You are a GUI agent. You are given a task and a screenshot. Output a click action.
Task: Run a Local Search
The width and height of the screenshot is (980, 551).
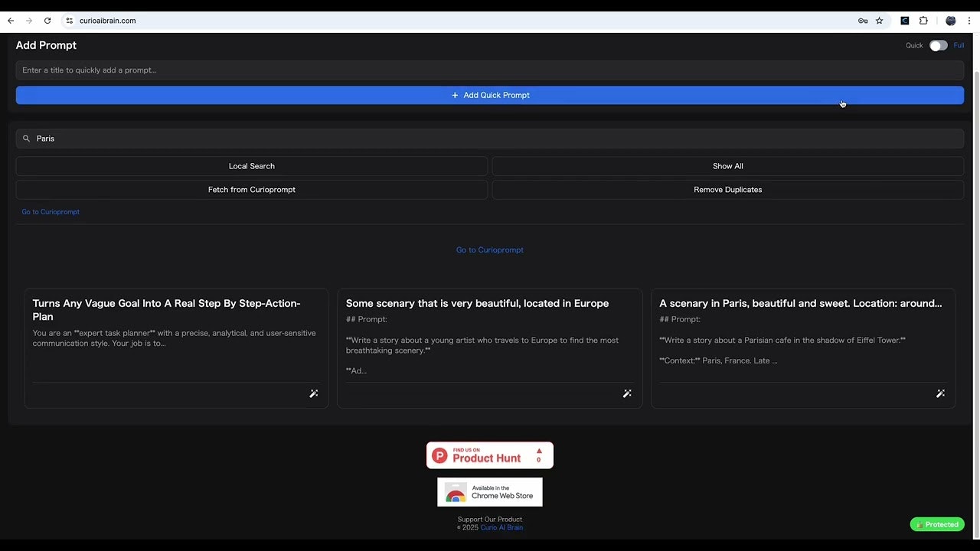point(252,166)
